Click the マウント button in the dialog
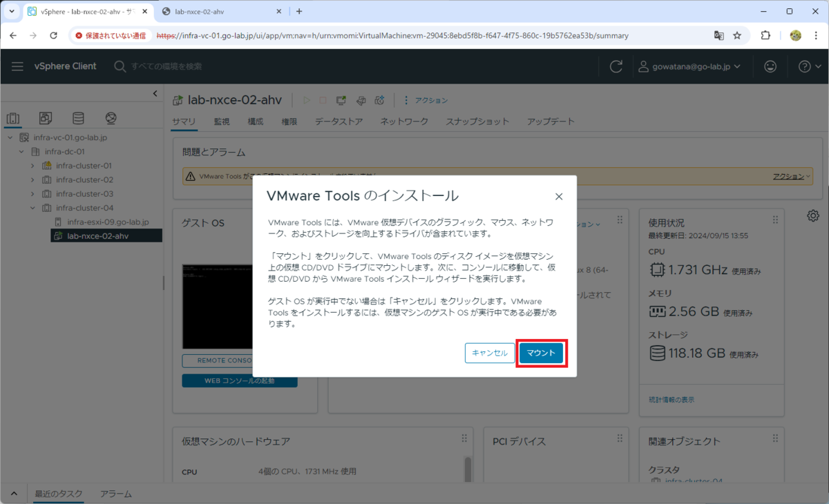This screenshot has width=829, height=504. coord(542,353)
